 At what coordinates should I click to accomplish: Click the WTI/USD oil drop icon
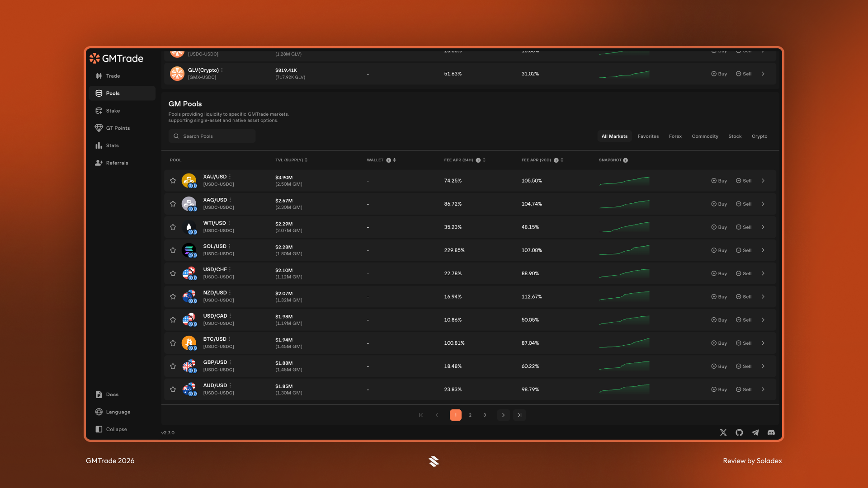tap(189, 227)
